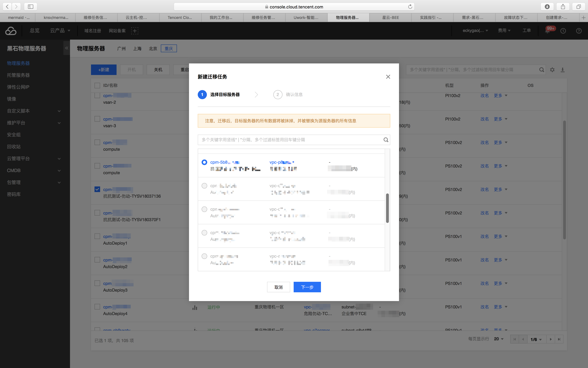
Task: Open a new tab with the plus icon
Action: (584, 18)
